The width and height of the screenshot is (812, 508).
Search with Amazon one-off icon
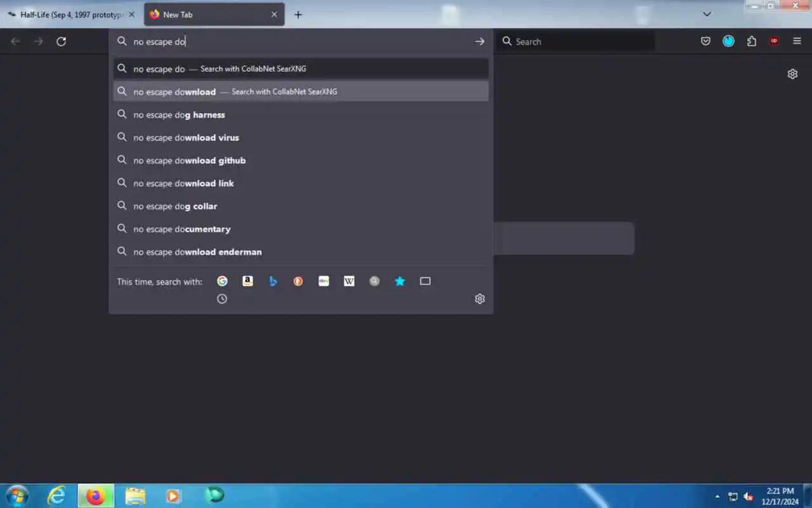(x=247, y=281)
